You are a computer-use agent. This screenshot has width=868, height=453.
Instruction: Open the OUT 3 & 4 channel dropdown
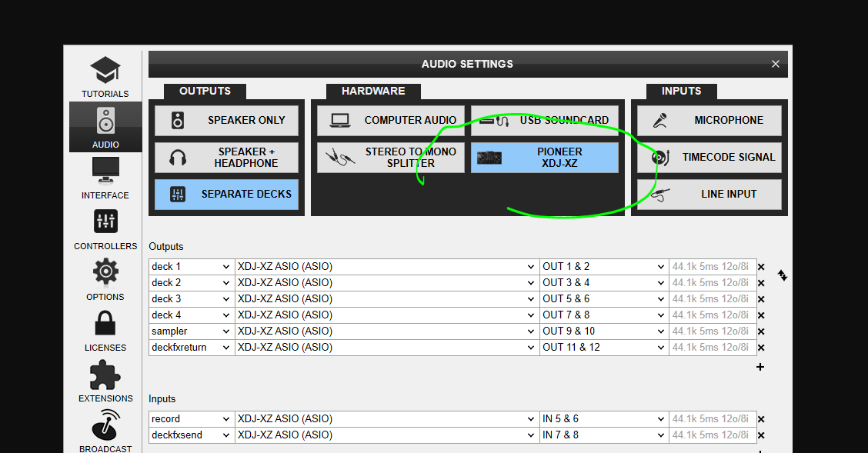click(x=603, y=282)
